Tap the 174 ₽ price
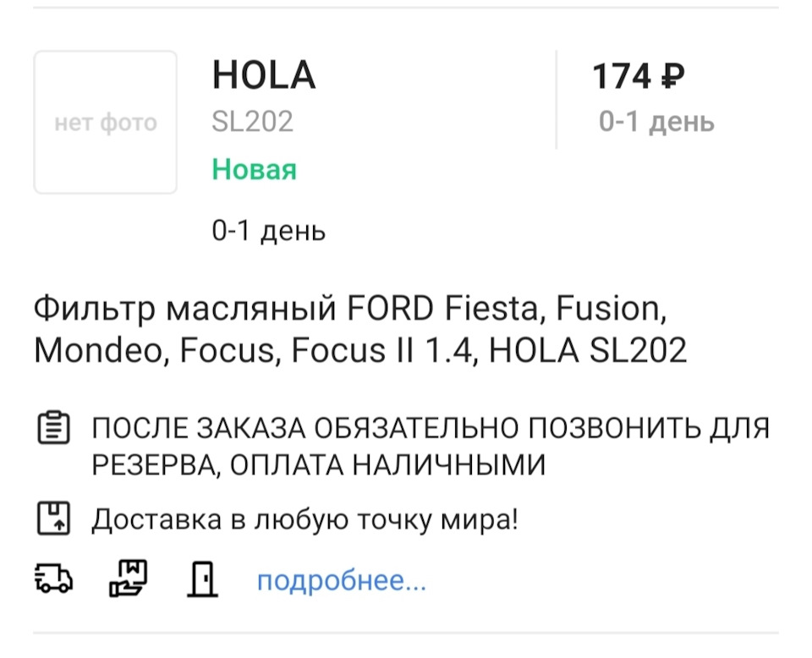The image size is (812, 658). (x=638, y=76)
